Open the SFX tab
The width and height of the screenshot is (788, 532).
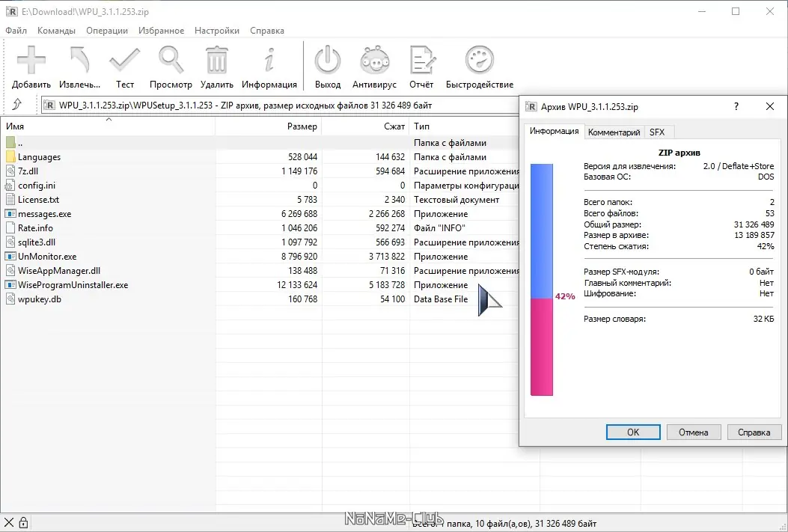(659, 132)
